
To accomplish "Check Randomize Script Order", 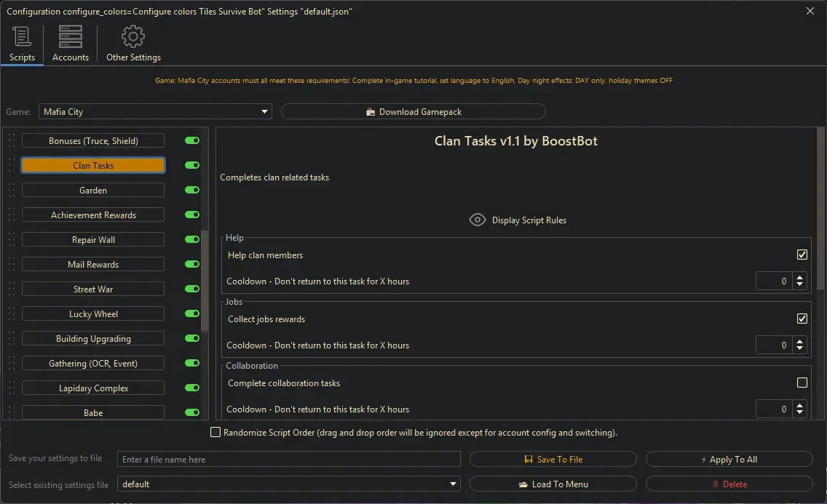I will (215, 432).
